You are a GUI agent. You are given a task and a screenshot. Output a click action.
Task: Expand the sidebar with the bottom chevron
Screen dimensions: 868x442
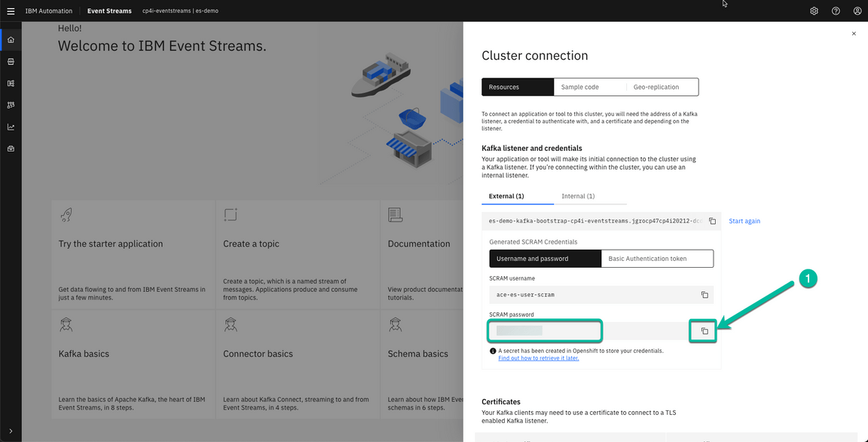10,432
